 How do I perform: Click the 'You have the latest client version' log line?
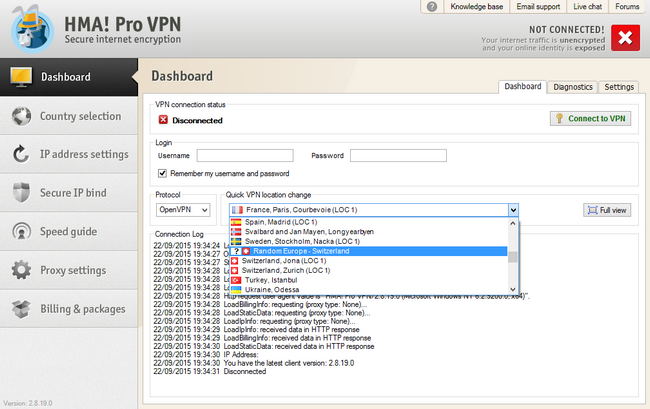pyautogui.click(x=254, y=363)
